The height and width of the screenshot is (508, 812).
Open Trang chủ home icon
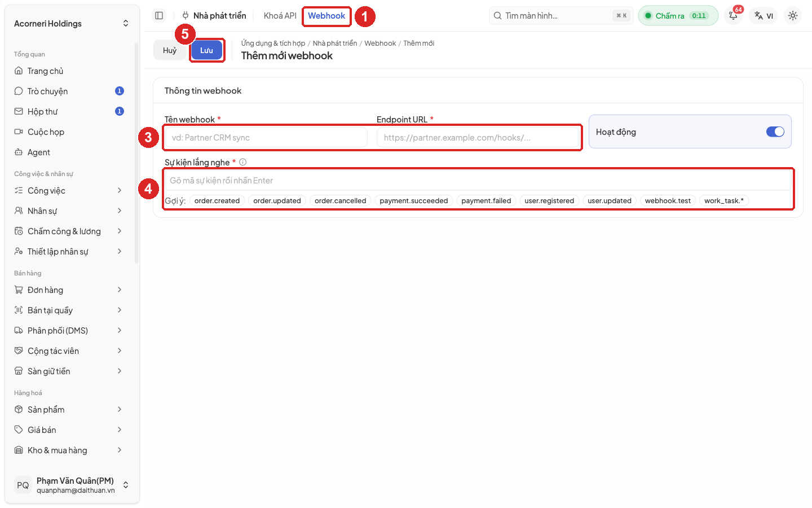19,71
